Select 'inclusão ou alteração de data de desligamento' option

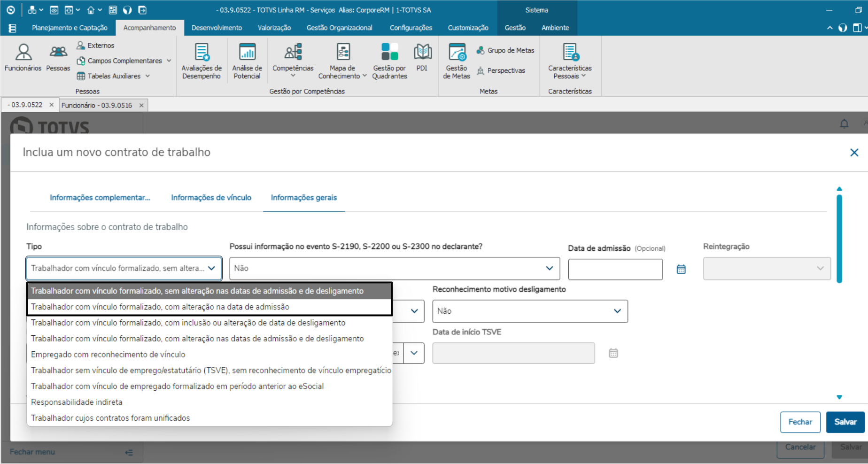click(209, 323)
